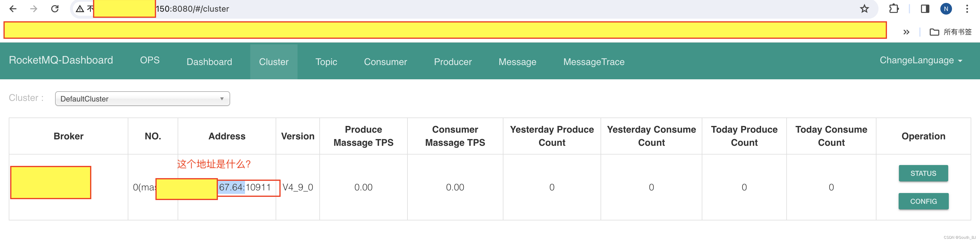Open the DefaultCluster dropdown
This screenshot has height=242, width=980.
pos(142,99)
